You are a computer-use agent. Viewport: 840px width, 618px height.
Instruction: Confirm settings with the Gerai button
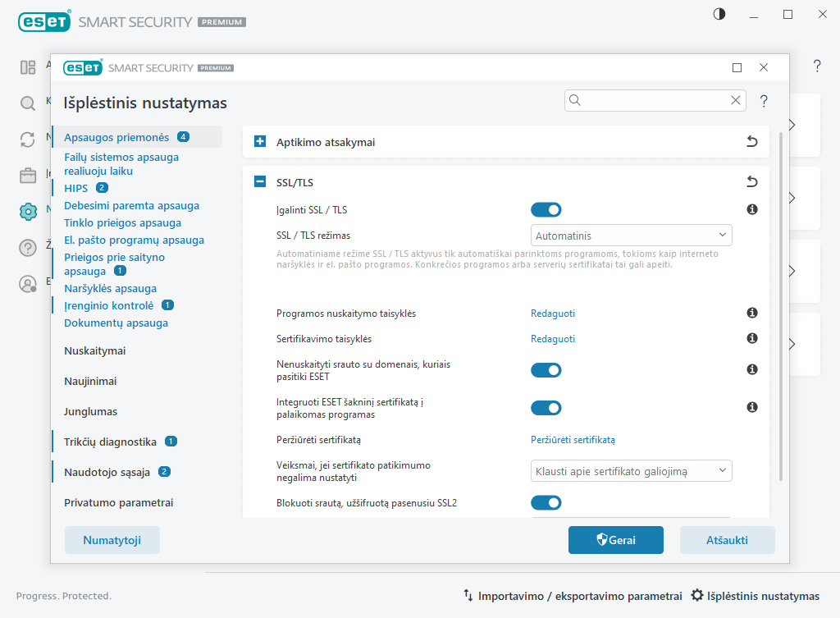(615, 539)
